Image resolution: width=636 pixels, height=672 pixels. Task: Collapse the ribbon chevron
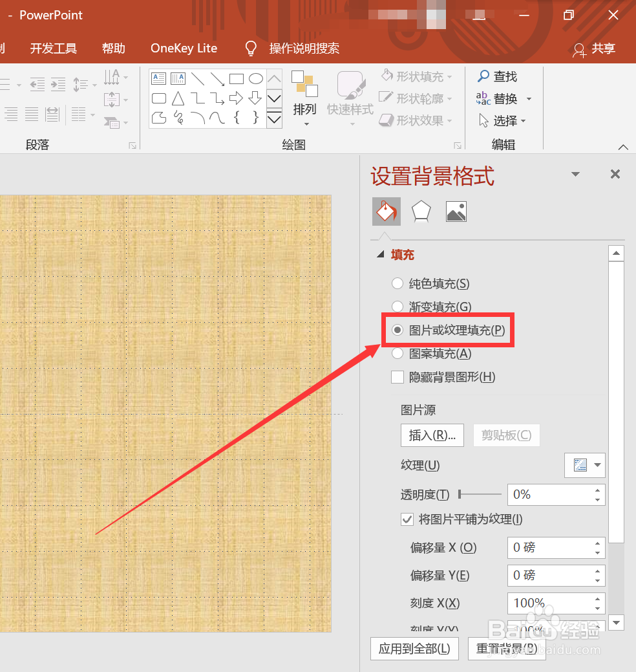[623, 147]
